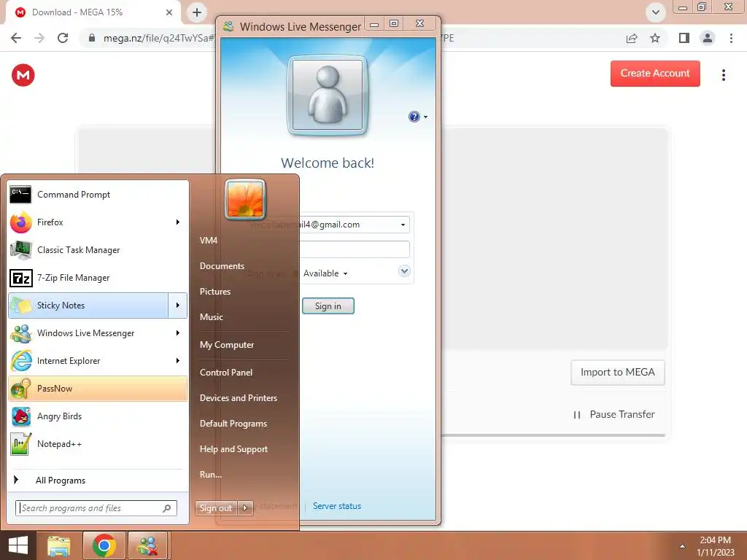The height and width of the screenshot is (560, 747).
Task: Open My Computer from the Start menu
Action: 227,345
